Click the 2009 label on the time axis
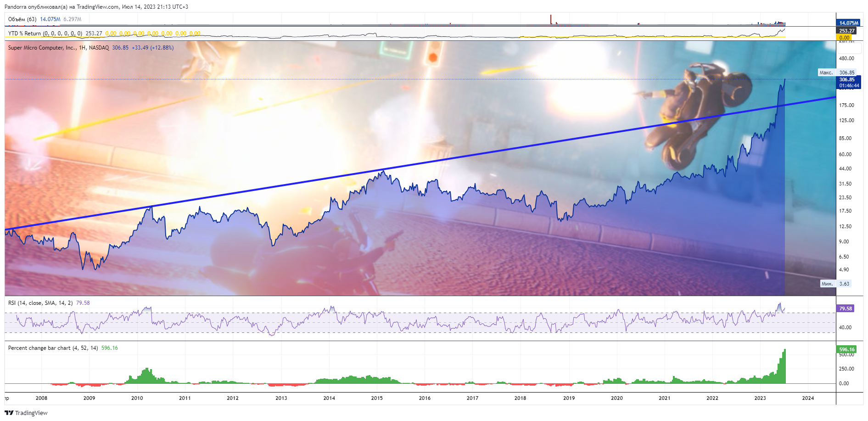The height and width of the screenshot is (421, 868). point(89,398)
